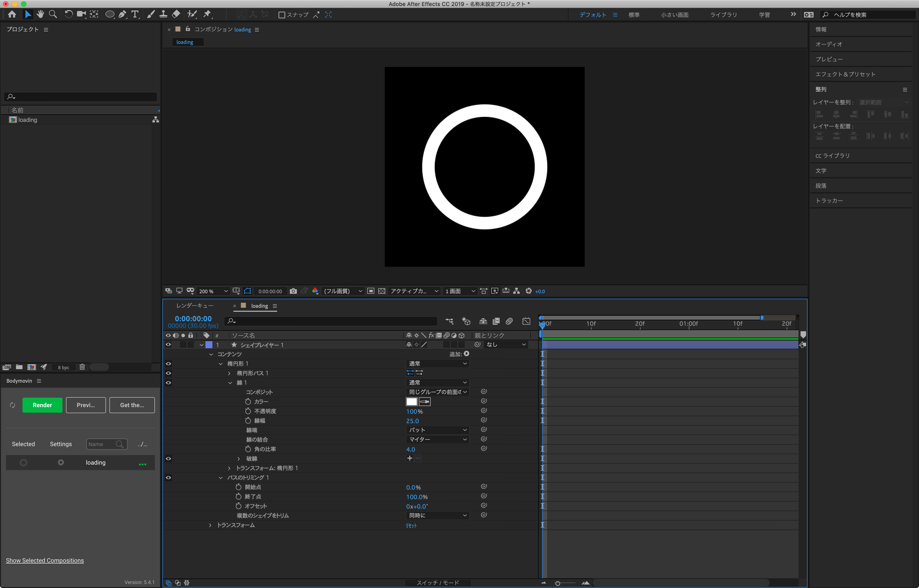Expand the トランスフォーム property group
Screen dimensions: 919x588
[x=210, y=525]
